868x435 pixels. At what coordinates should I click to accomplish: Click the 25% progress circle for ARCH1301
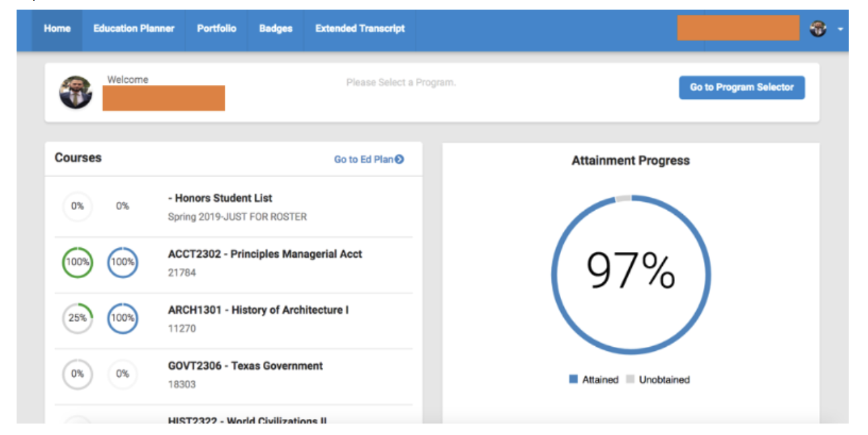point(77,319)
